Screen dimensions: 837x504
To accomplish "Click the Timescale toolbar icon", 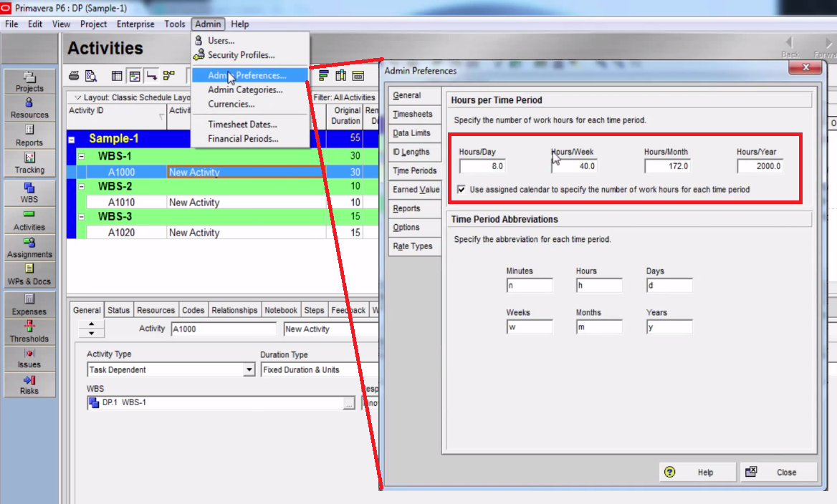I will point(358,76).
